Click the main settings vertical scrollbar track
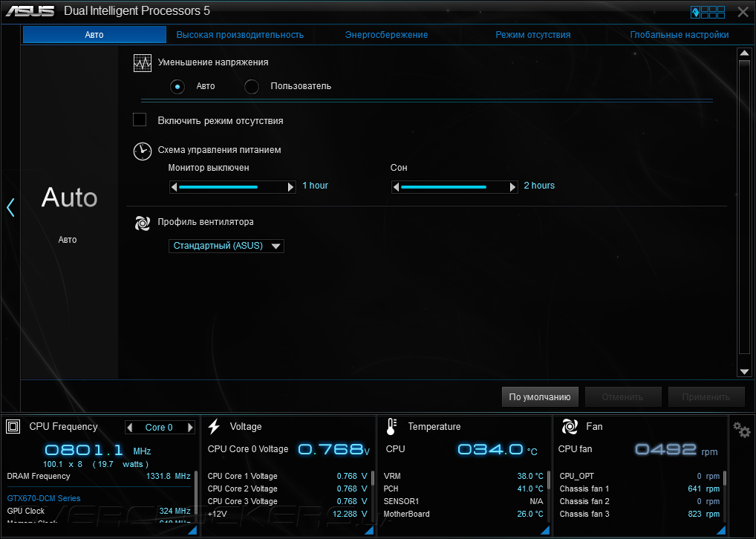The image size is (756, 539). 744,212
